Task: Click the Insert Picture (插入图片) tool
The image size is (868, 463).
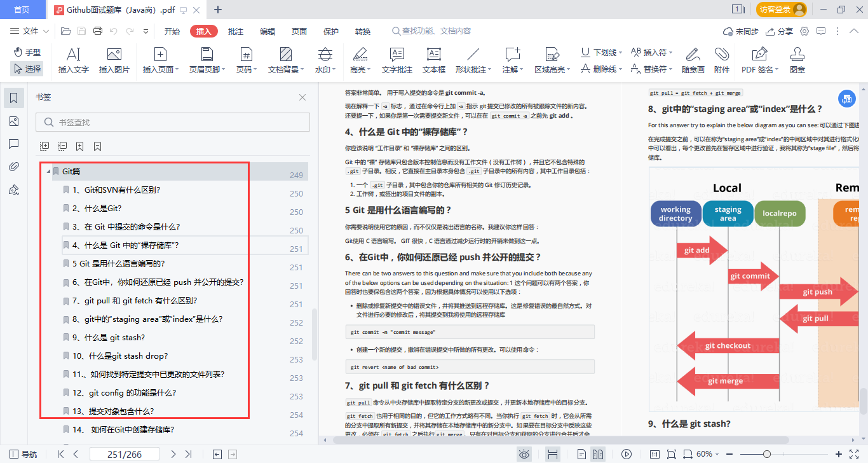Action: click(x=114, y=61)
